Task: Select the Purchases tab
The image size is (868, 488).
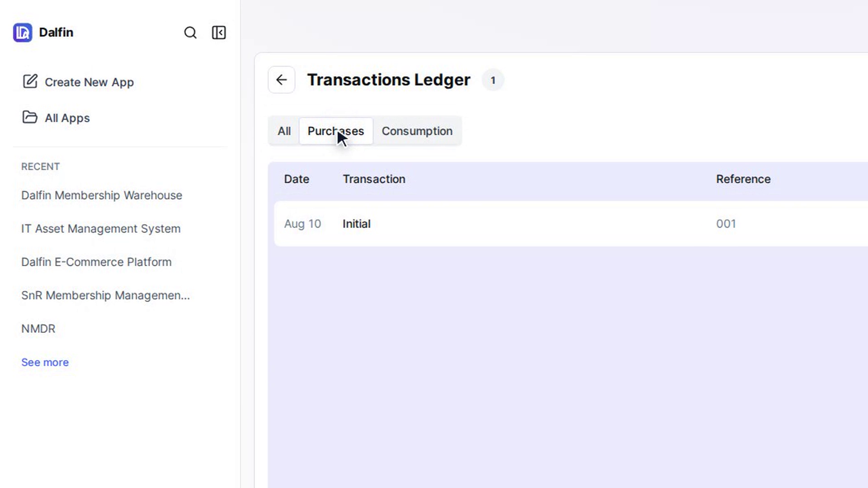Action: 336,131
